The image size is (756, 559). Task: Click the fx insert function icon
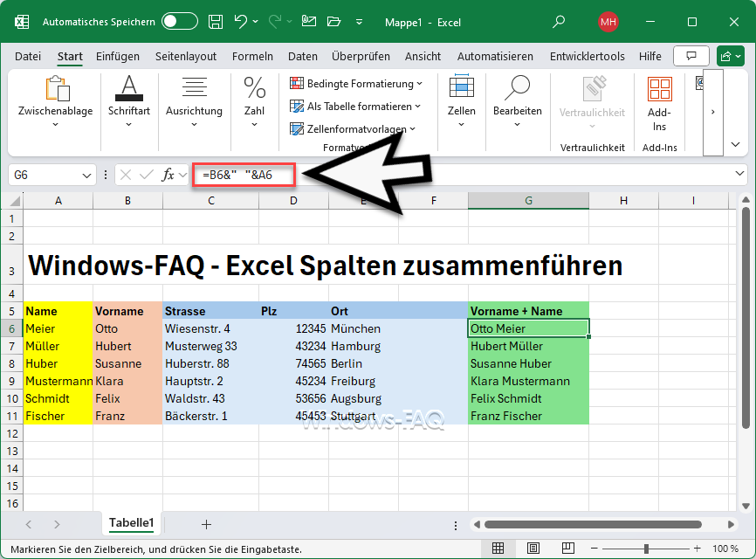coord(168,175)
